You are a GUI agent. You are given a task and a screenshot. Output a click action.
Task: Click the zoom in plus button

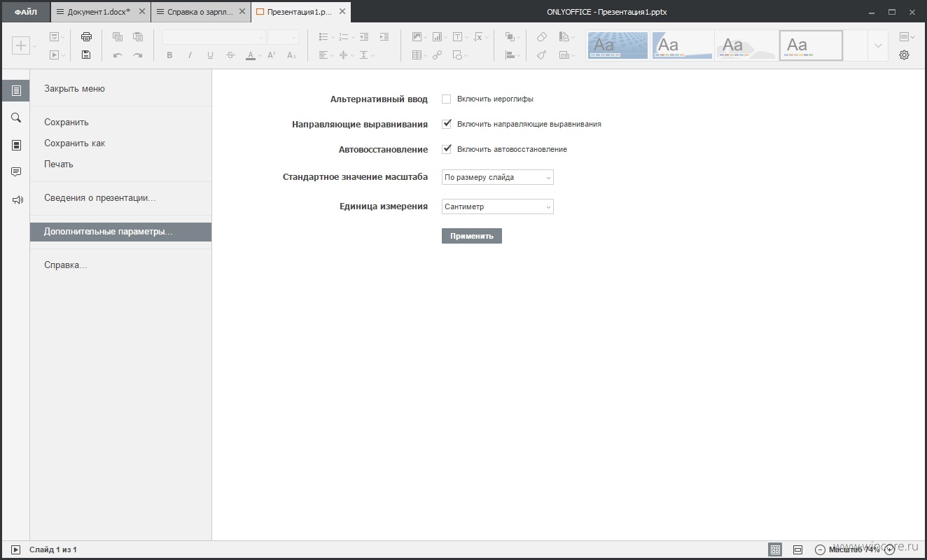pos(890,550)
